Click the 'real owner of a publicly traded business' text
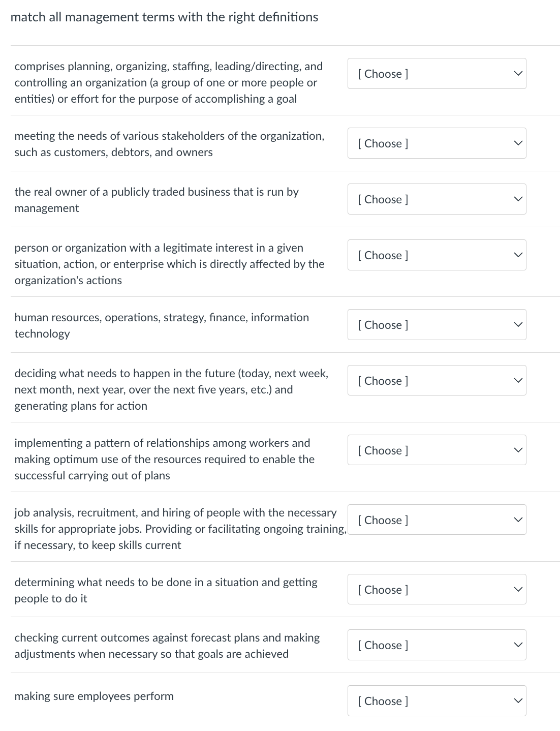Viewport: 560px width, 731px height. click(x=157, y=200)
